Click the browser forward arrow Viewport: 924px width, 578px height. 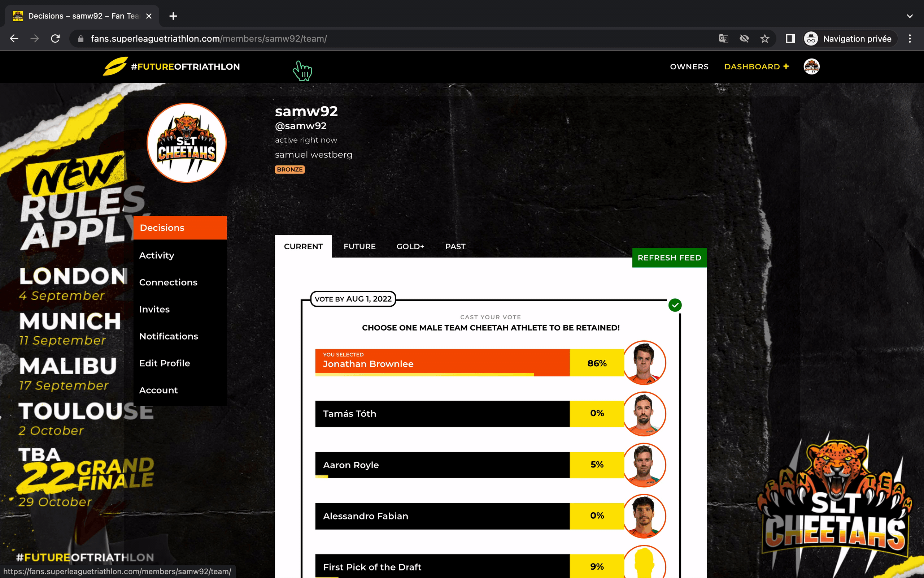[35, 39]
